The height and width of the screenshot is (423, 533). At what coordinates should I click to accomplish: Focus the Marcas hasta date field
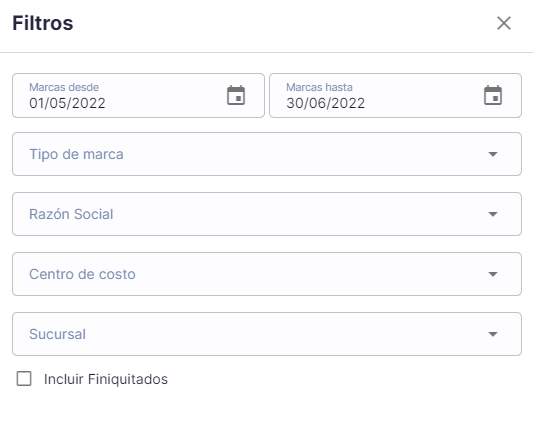pos(395,96)
